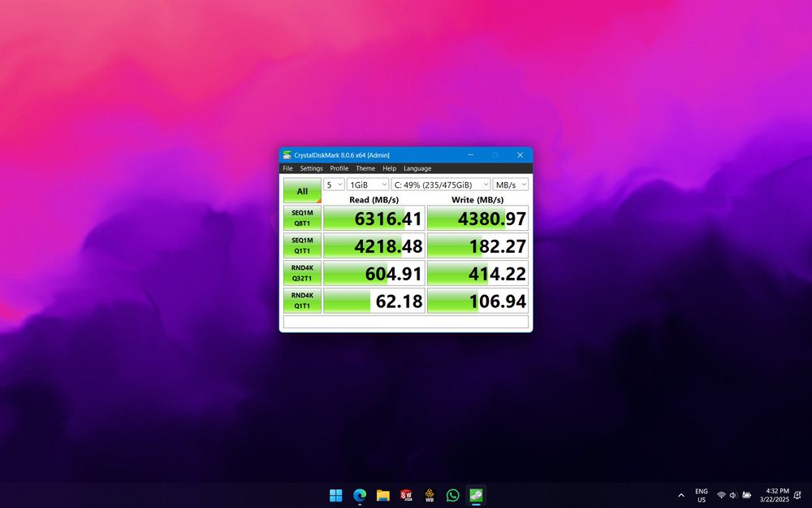Change the MB/s unit dropdown
This screenshot has width=812, height=508.
click(511, 185)
